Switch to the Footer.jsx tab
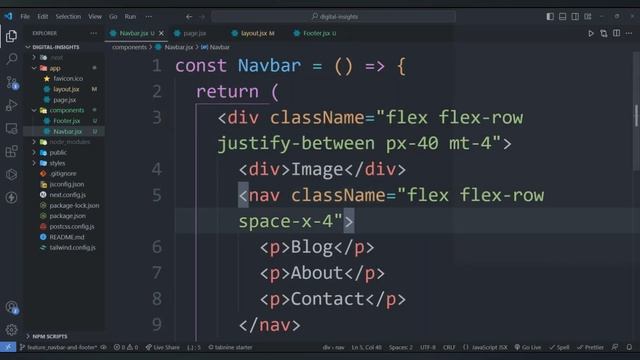This screenshot has height=360, width=640. (x=316, y=33)
